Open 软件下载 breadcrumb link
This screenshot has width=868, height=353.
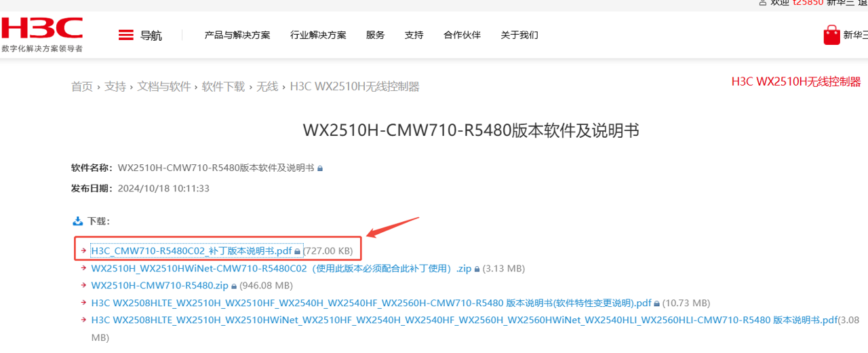coord(223,87)
